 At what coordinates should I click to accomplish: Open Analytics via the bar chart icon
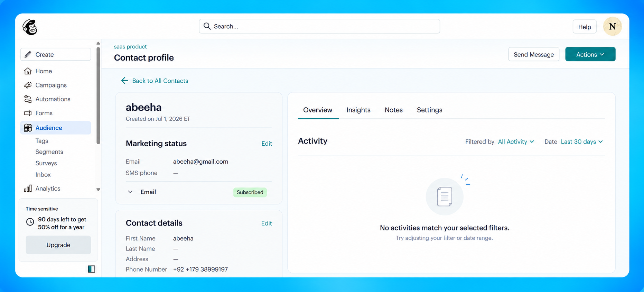28,189
